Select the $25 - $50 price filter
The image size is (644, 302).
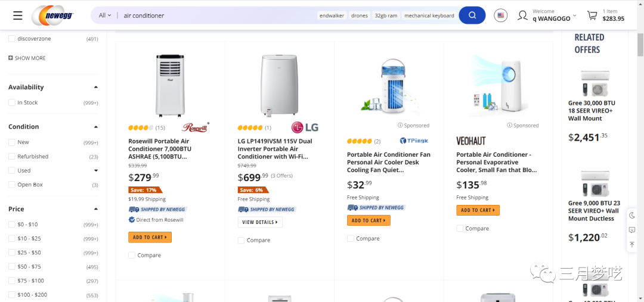coord(12,253)
